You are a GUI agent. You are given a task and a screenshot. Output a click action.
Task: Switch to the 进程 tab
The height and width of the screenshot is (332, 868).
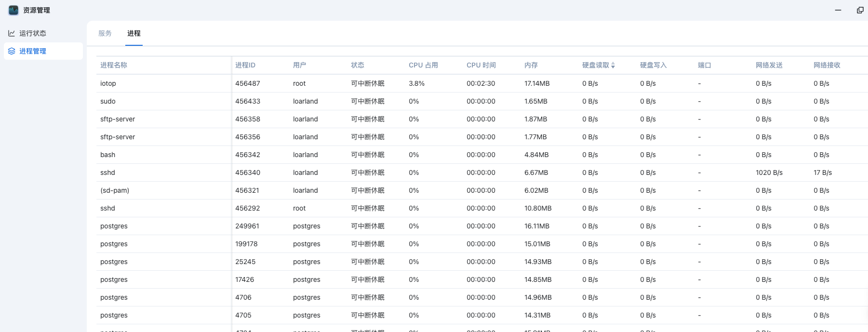134,33
